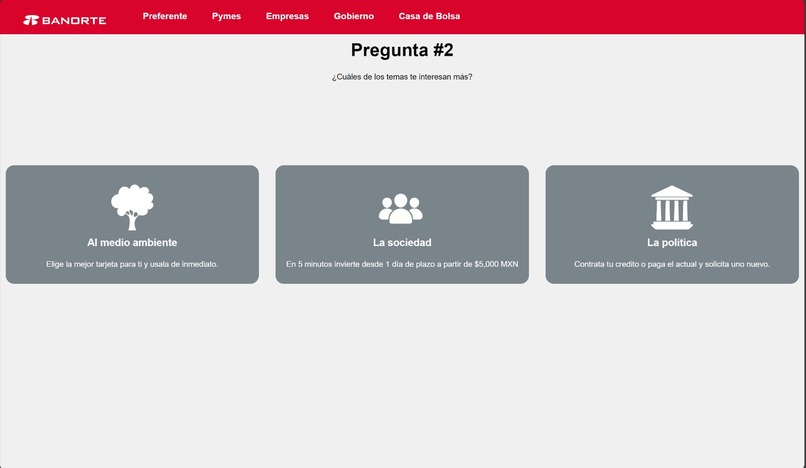Choose the 'La sociedad' card title
Image resolution: width=806 pixels, height=468 pixels.
tap(402, 242)
